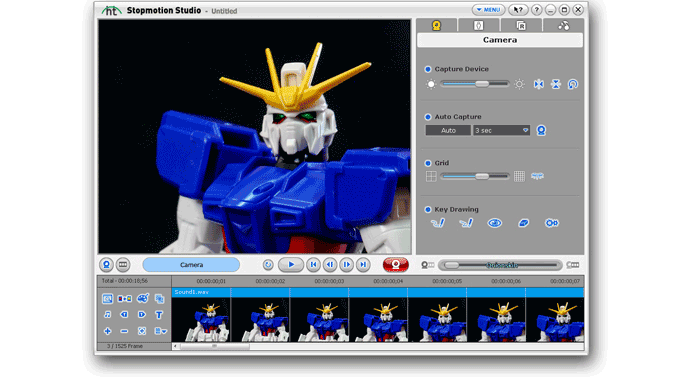Click the webcam icon left of Onionskin slider
Screen dimensions: 700x380
tap(427, 265)
